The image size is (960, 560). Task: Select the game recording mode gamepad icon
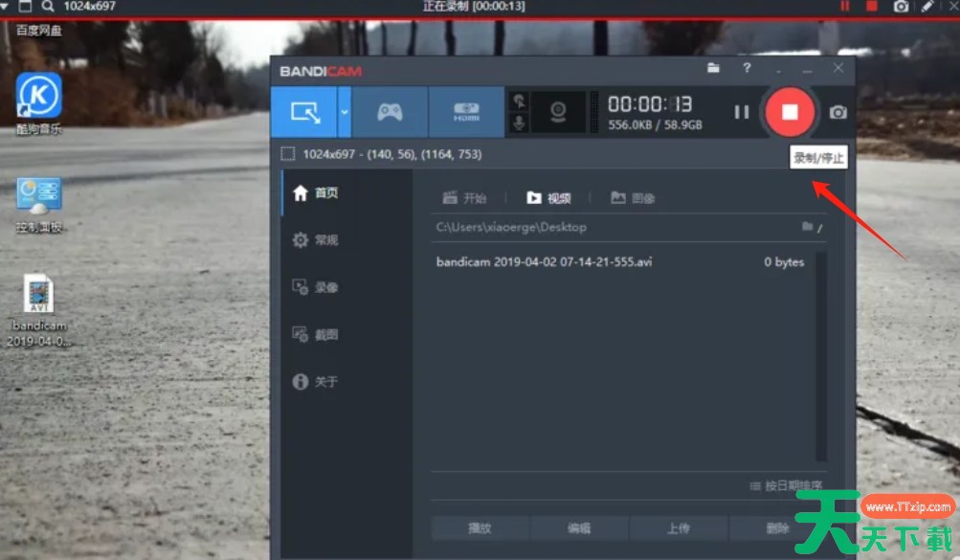388,112
